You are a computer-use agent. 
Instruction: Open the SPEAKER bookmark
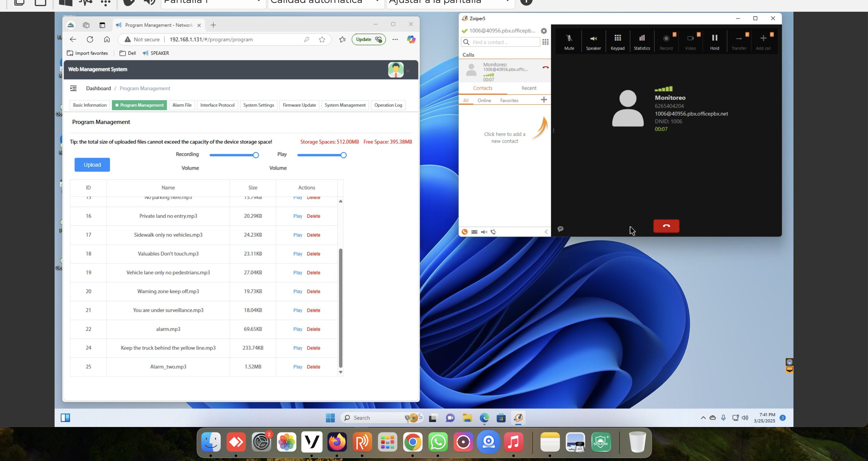156,53
